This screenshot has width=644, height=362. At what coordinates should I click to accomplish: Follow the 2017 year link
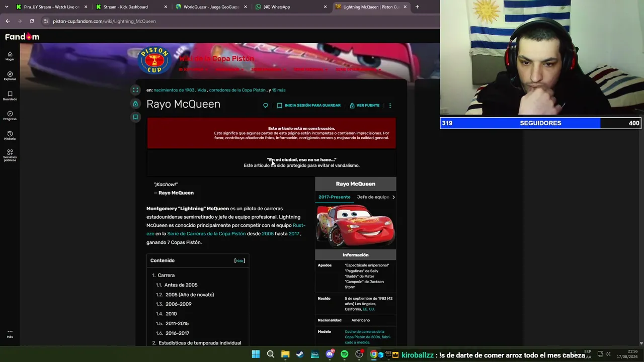click(294, 234)
